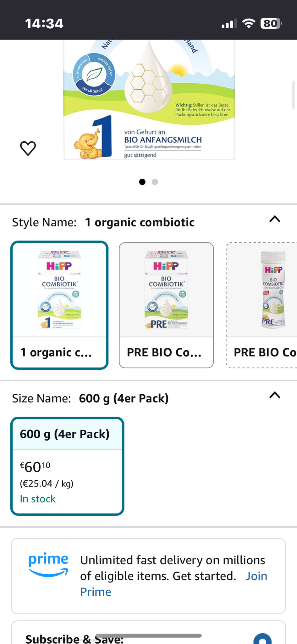Tap the Subscribe & Save heading
The height and width of the screenshot is (644, 297).
(x=74, y=639)
